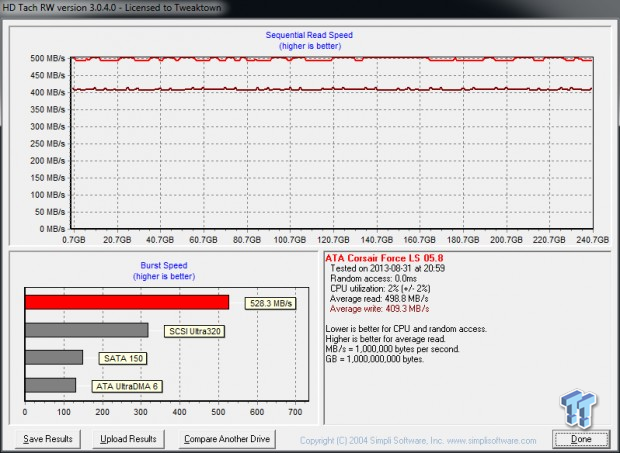Click the copyright Simpli Software link text
This screenshot has width=620, height=453.
coord(418,441)
